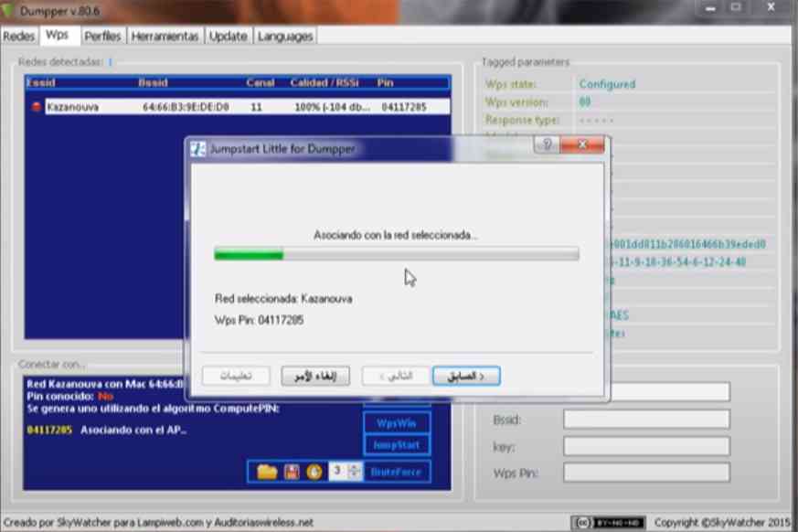Click yellow 04117285 in the connection log
This screenshot has width=798, height=532.
(x=49, y=431)
